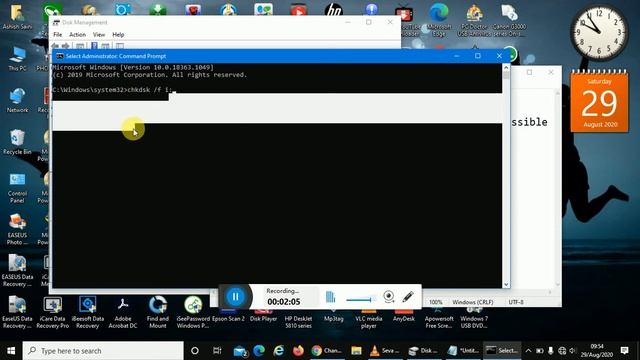
Task: Switch to Disk Management taskbar button
Action: 424,351
